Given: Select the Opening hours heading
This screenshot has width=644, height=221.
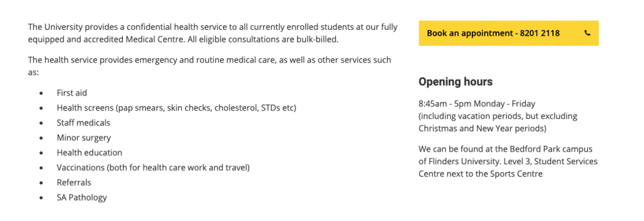Looking at the screenshot, I should point(456,82).
